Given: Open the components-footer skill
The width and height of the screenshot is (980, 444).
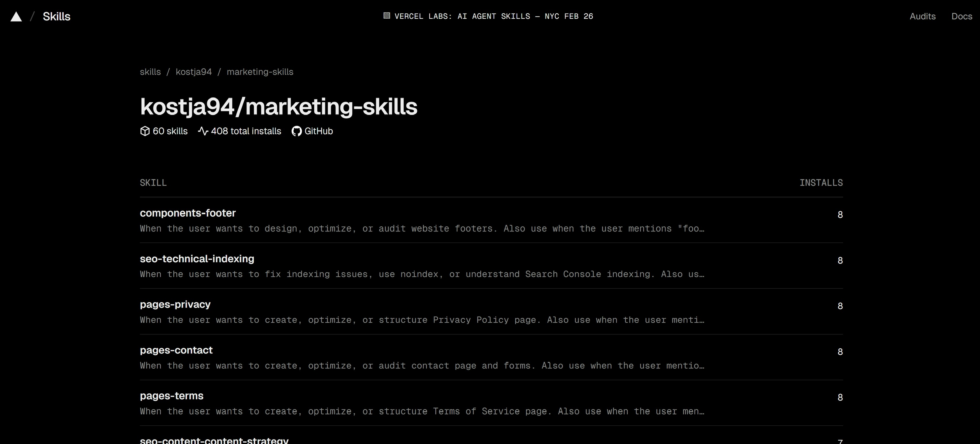Looking at the screenshot, I should click(188, 213).
